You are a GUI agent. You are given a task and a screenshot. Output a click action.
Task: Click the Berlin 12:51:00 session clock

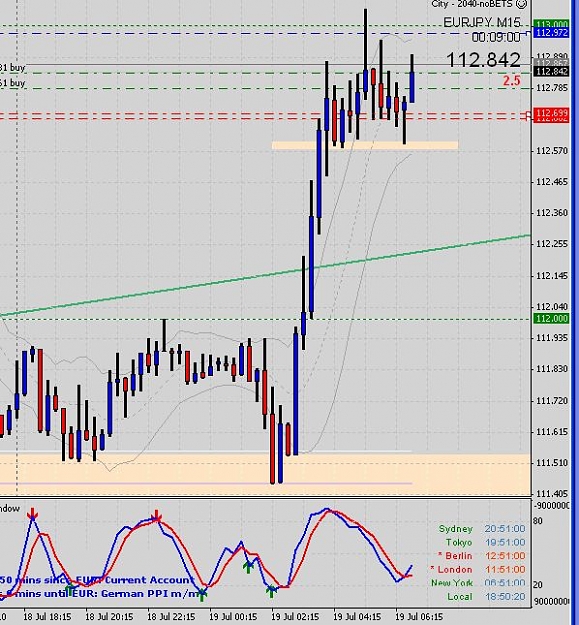(x=481, y=556)
